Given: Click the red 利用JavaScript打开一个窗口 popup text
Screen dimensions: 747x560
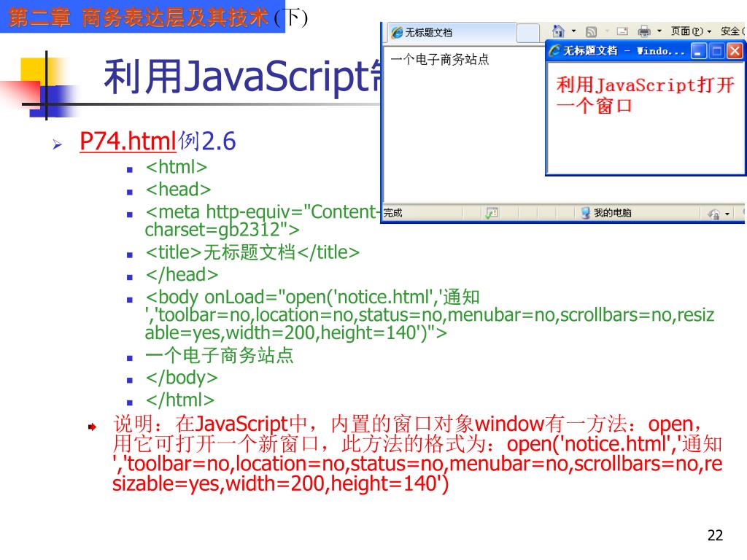Looking at the screenshot, I should coord(645,96).
